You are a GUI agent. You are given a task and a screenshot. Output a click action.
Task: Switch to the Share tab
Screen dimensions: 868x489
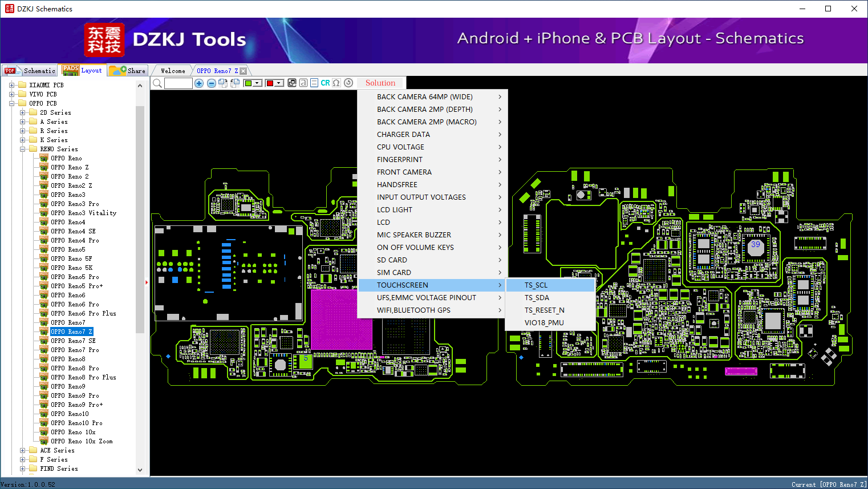click(x=128, y=71)
